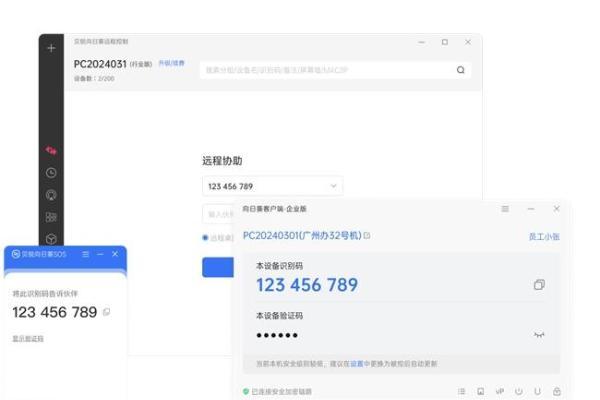Image resolution: width=600 pixels, height=400 pixels.
Task: Click the PC20240301 device name link
Action: coord(302,235)
